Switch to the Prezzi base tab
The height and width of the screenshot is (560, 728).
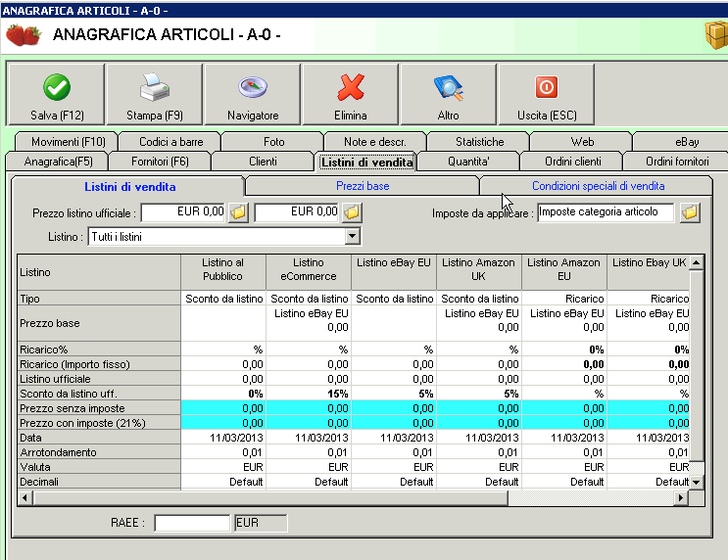click(362, 186)
